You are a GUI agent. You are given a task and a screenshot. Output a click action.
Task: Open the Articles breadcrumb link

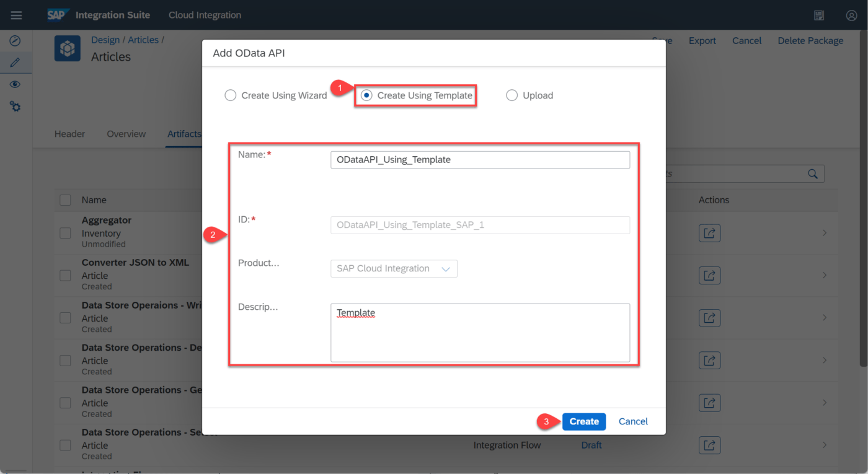point(143,40)
